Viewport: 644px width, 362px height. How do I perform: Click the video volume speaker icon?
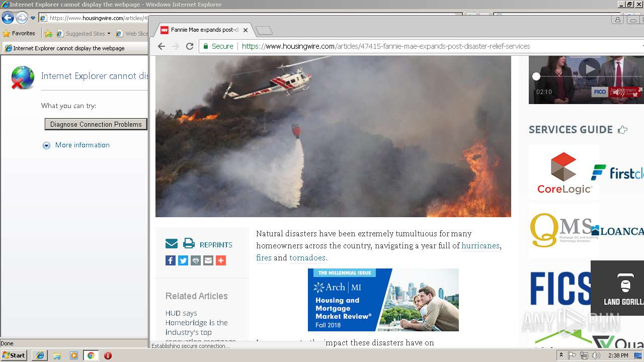tap(618, 92)
